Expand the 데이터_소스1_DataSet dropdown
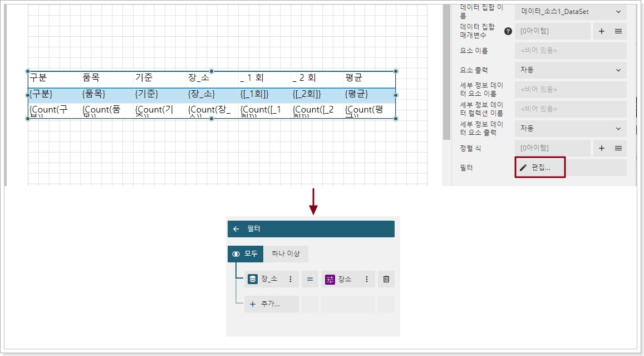 (x=570, y=12)
